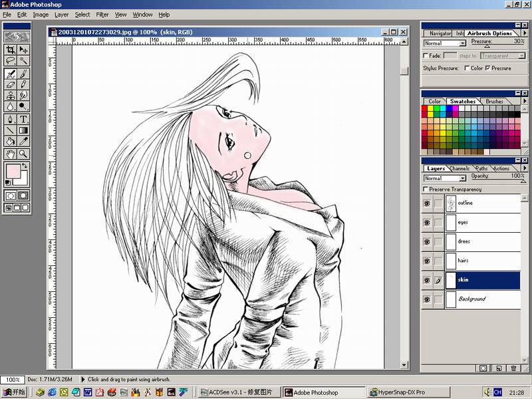Image resolution: width=532 pixels, height=399 pixels.
Task: Hide the drees layer via eye icon
Action: pyautogui.click(x=427, y=241)
